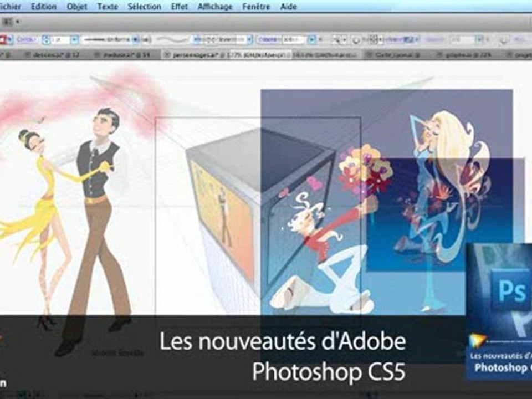This screenshot has width=532, height=399.
Task: Open the Edition menu
Action: [x=44, y=7]
